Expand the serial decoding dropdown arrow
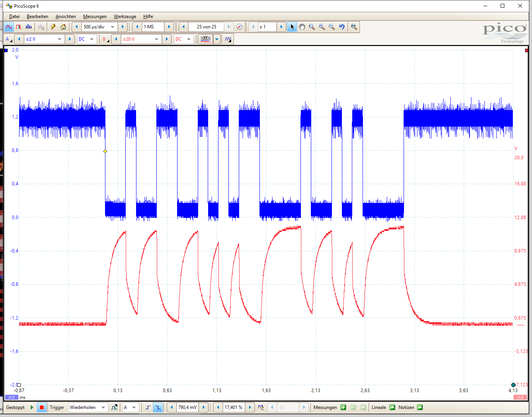Viewport: 532px width, 417px height. coord(217,39)
